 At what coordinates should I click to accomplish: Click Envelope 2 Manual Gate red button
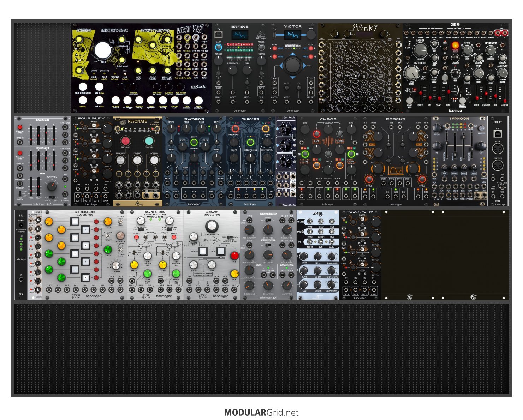point(20,153)
